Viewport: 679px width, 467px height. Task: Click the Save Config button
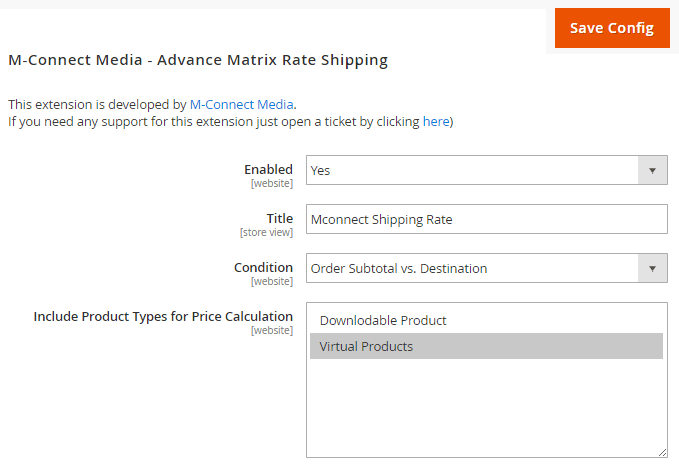(611, 28)
